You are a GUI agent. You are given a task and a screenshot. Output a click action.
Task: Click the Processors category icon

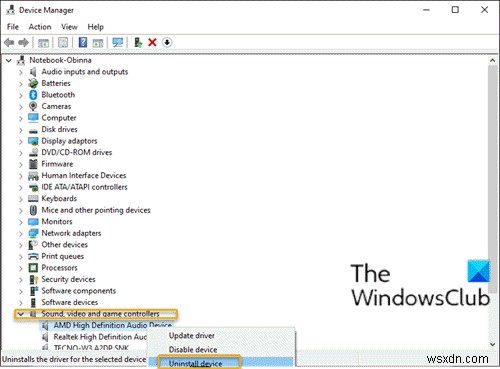pos(33,268)
